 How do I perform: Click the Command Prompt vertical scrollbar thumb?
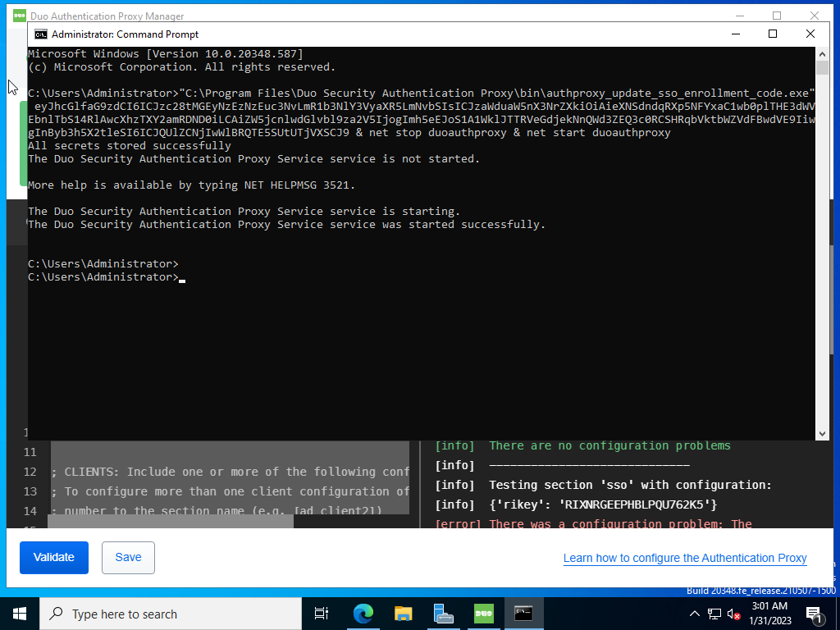coord(822,67)
